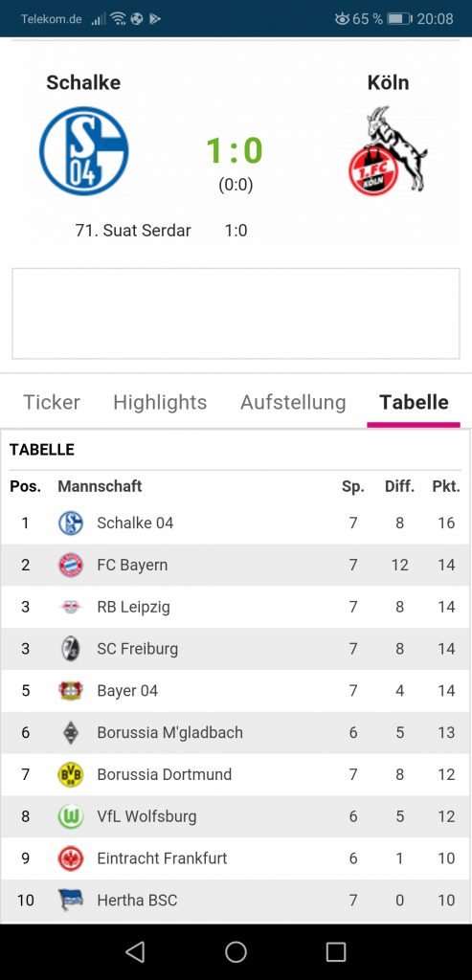Tap the Suat Serdar goal entry
This screenshot has width=472, height=980.
coord(161,231)
